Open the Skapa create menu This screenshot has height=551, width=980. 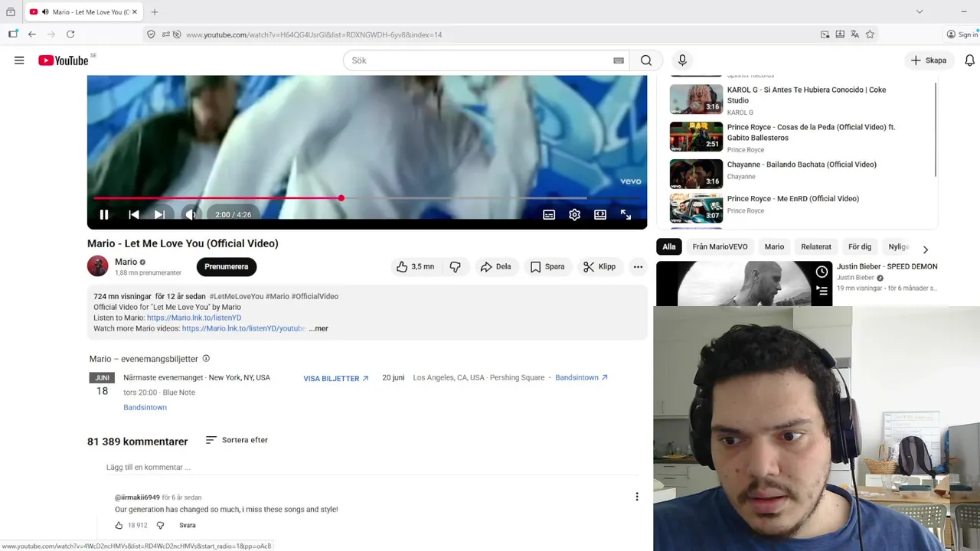[x=928, y=60]
